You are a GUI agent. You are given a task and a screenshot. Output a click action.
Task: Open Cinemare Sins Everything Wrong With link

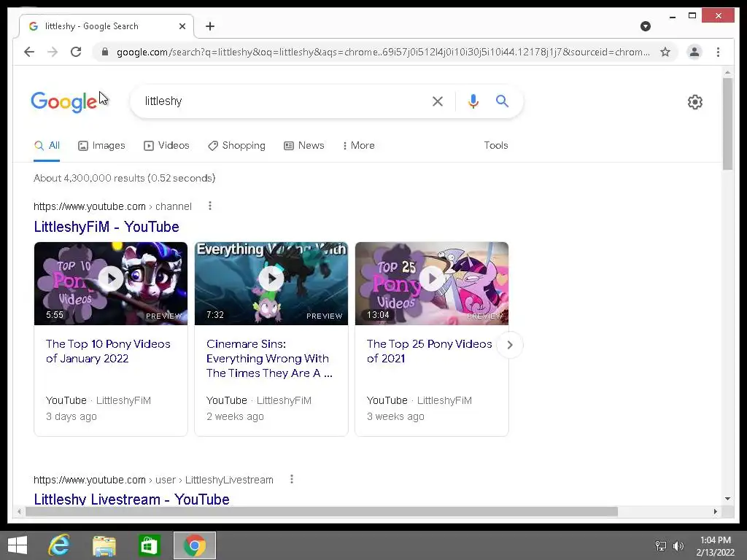coord(269,359)
